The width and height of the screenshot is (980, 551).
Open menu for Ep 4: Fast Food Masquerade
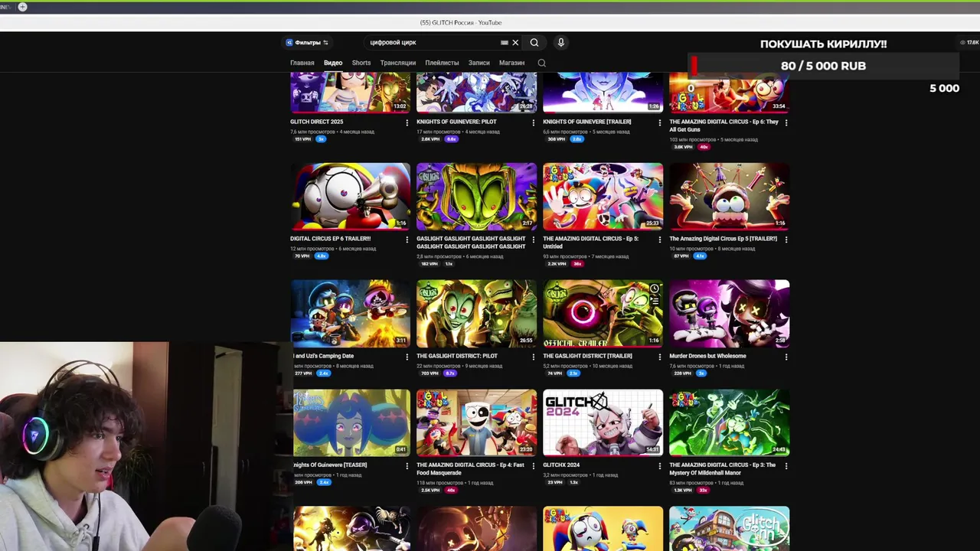click(534, 466)
